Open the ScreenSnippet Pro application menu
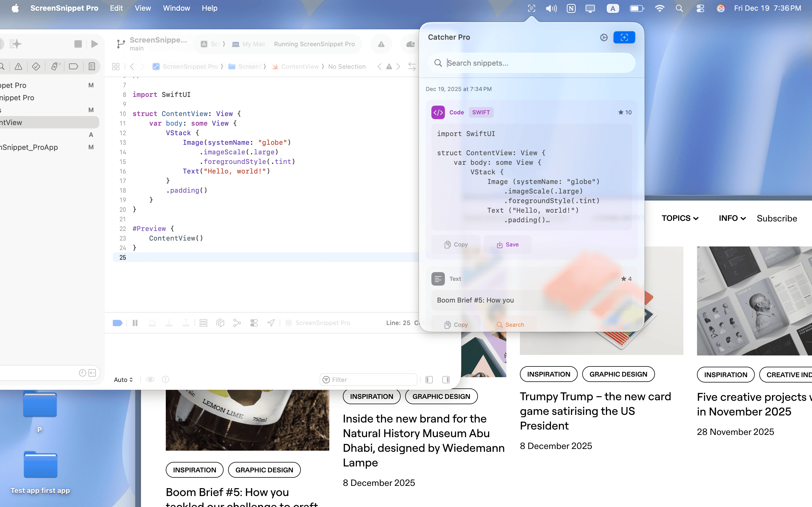 coord(64,8)
